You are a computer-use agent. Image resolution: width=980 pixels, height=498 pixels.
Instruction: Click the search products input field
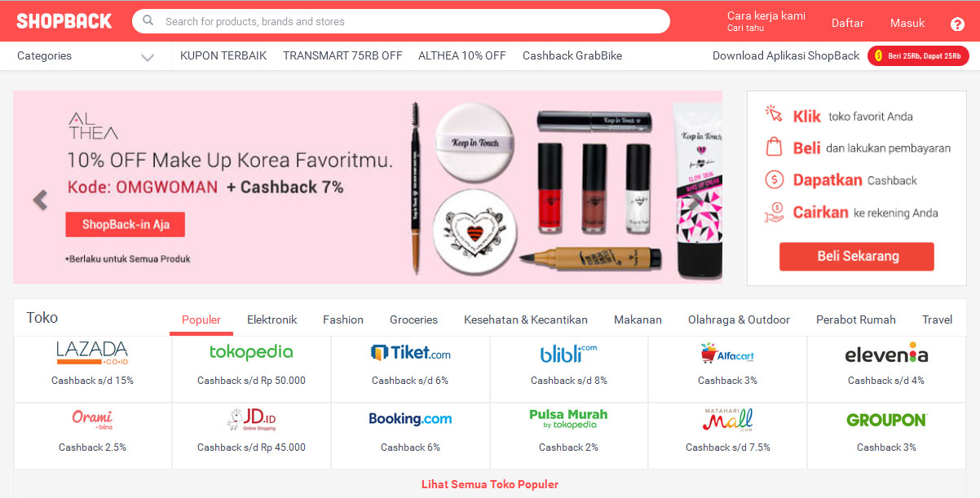tap(401, 21)
